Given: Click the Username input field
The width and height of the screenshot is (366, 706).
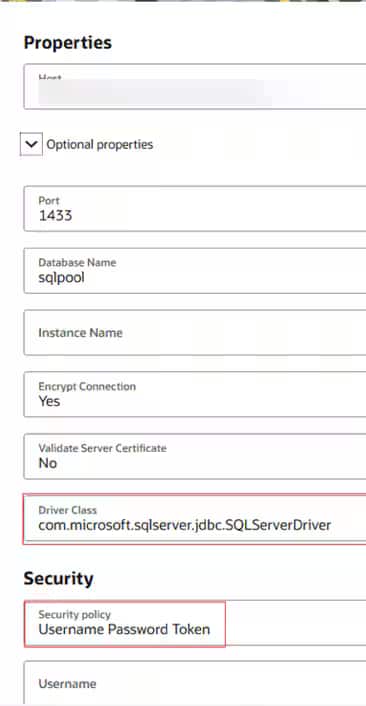Looking at the screenshot, I should click(194, 683).
